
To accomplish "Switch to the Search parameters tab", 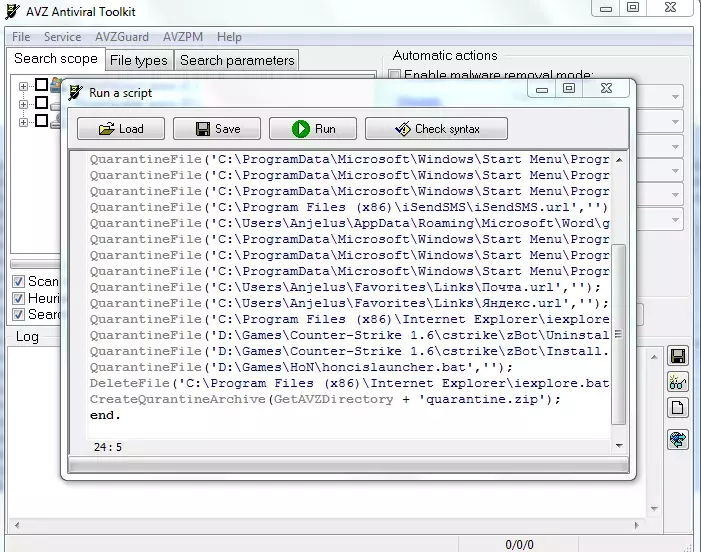I will coord(237,60).
